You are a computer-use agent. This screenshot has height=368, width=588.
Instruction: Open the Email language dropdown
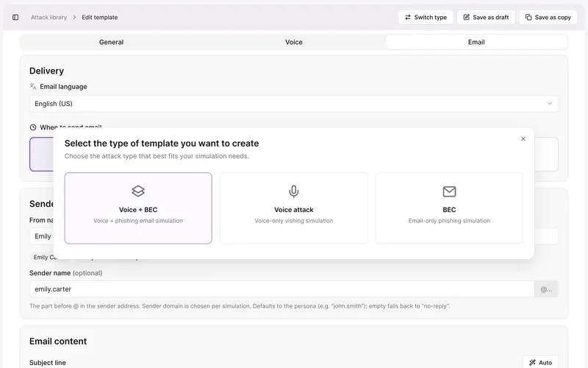pos(293,104)
